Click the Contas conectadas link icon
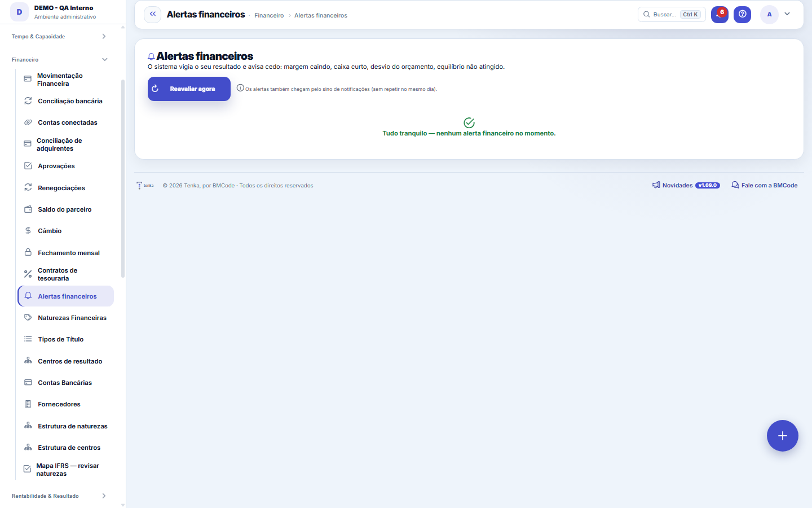The image size is (812, 508). point(28,122)
